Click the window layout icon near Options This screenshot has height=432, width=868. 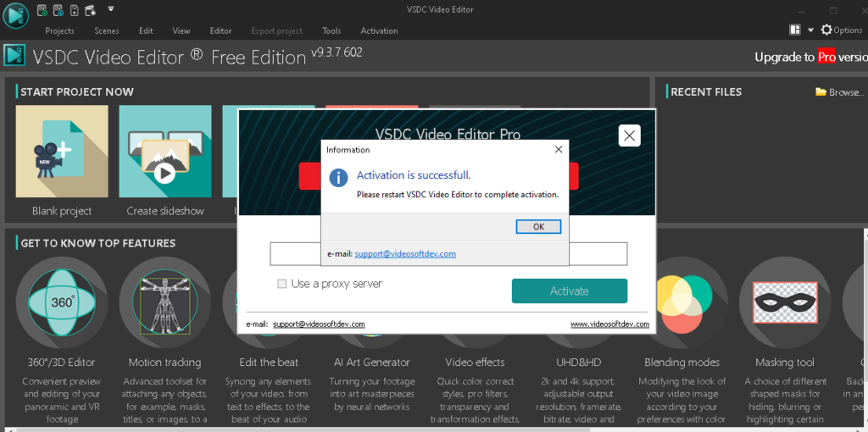pyautogui.click(x=795, y=30)
